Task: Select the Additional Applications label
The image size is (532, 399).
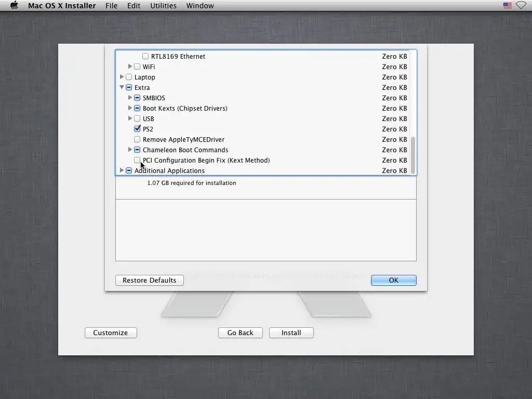Action: point(169,170)
